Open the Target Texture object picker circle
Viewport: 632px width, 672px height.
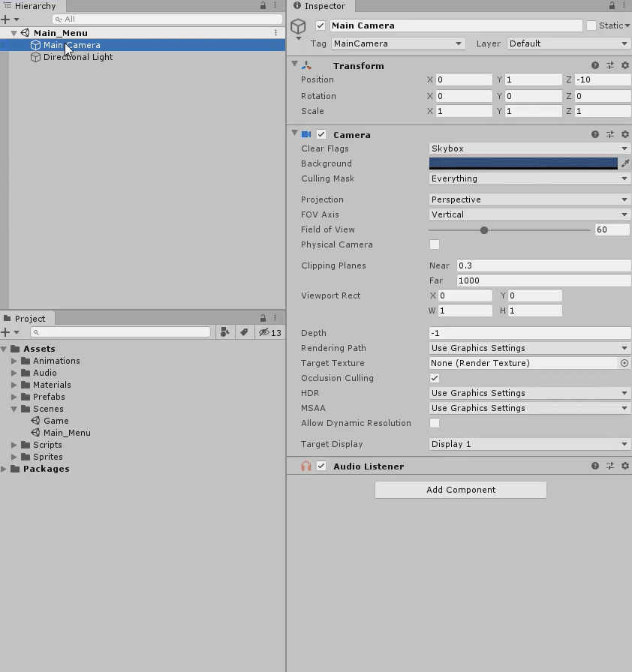pyautogui.click(x=624, y=363)
